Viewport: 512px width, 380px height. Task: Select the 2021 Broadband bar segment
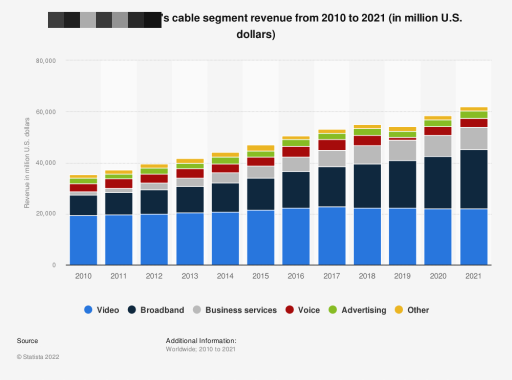click(474, 179)
